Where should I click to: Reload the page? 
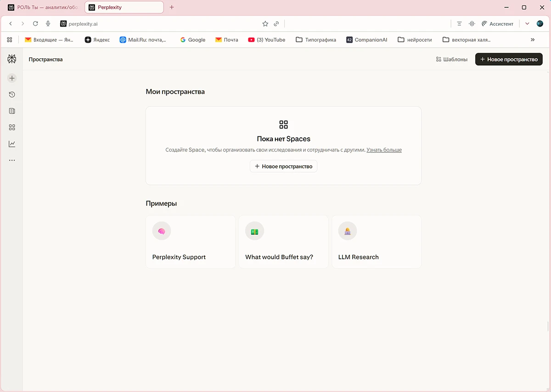coord(35,24)
